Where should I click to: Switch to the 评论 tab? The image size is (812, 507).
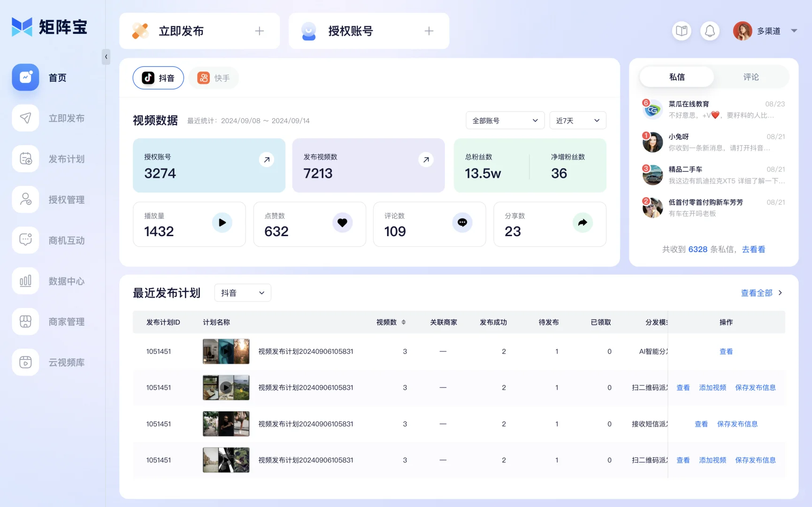click(x=751, y=77)
